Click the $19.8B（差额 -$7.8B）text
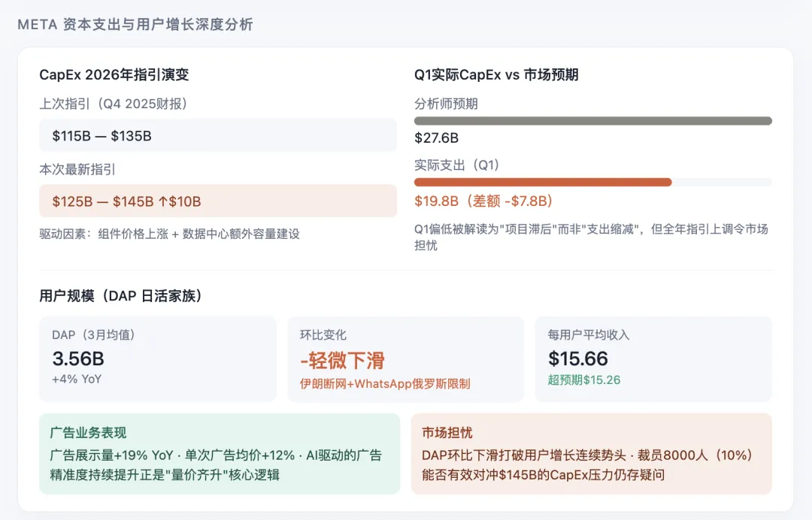 click(x=483, y=201)
